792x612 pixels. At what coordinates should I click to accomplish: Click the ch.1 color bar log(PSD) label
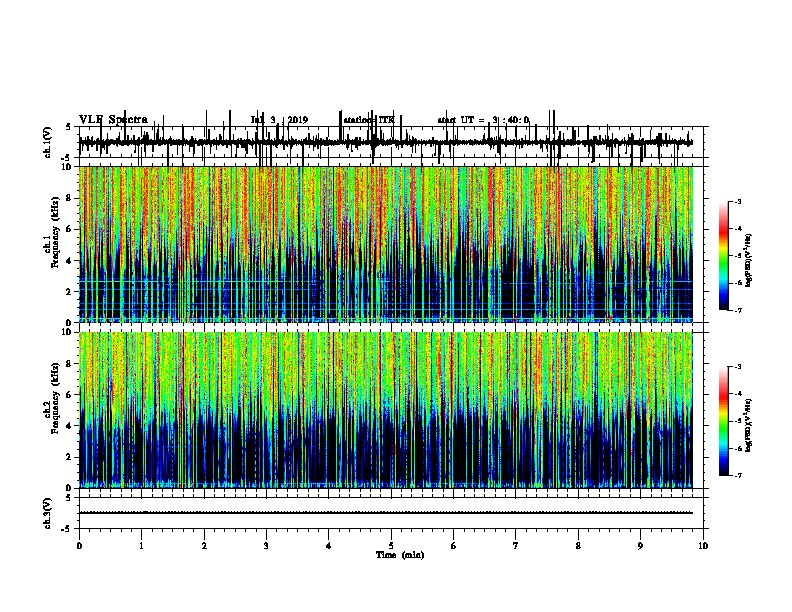[749, 261]
